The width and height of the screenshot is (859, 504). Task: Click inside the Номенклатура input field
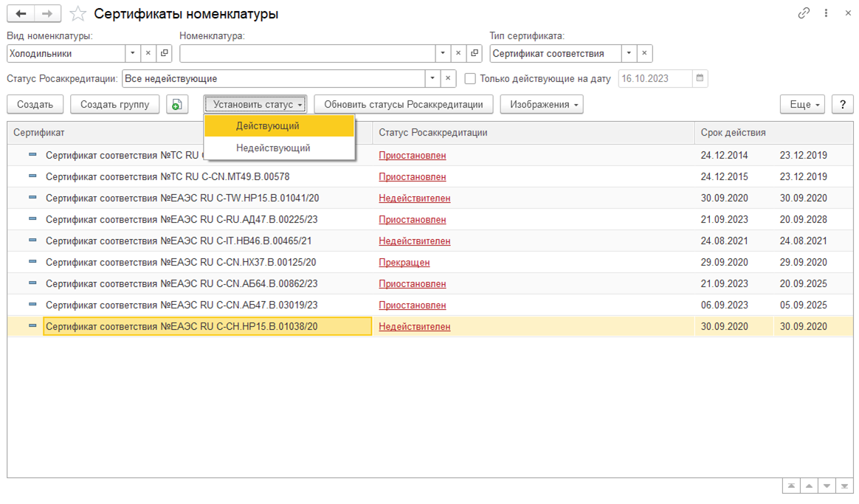pyautogui.click(x=307, y=53)
